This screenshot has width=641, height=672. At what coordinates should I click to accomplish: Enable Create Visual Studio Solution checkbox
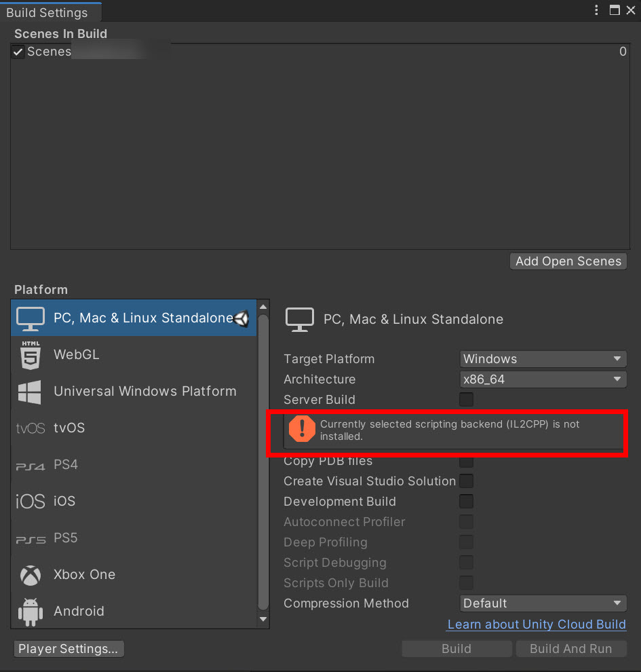[x=466, y=481]
